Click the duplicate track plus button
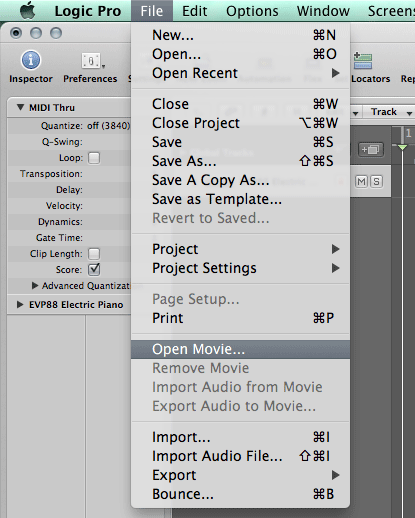The width and height of the screenshot is (415, 518). [x=371, y=150]
